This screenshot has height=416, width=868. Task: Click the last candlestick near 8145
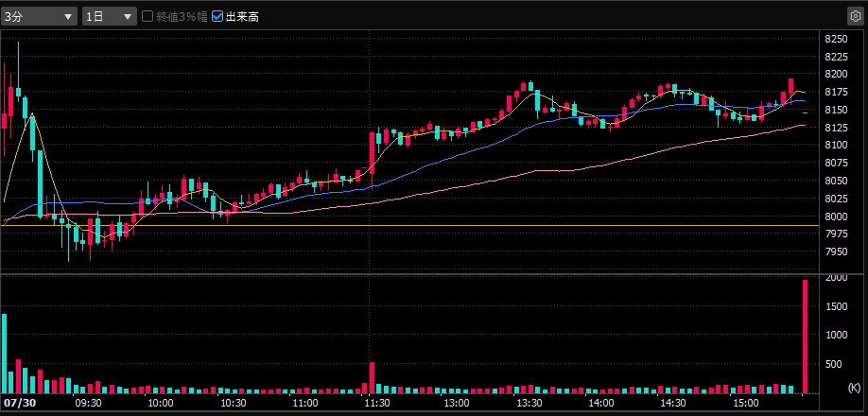805,113
